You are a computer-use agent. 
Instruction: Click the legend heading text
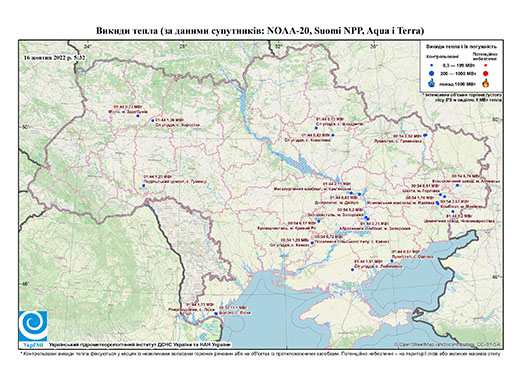point(461,47)
